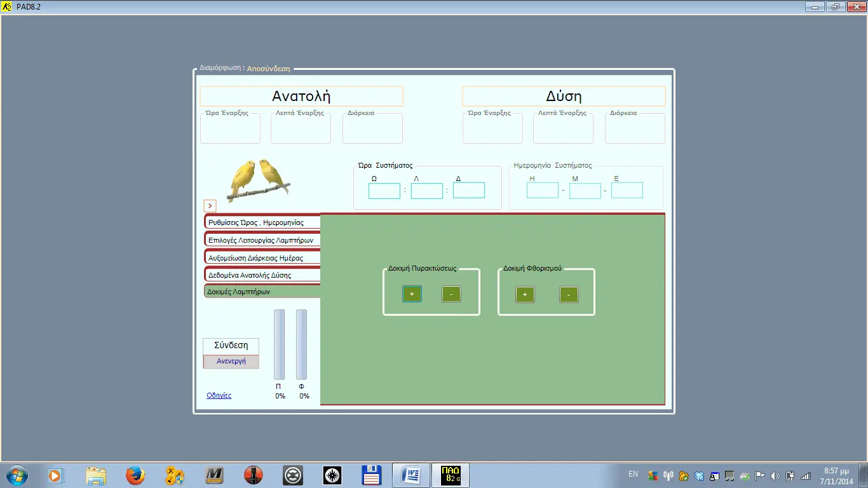This screenshot has width=868, height=488.
Task: Click the Δ seconds field in Ώρα Συστήματος
Action: click(x=469, y=191)
